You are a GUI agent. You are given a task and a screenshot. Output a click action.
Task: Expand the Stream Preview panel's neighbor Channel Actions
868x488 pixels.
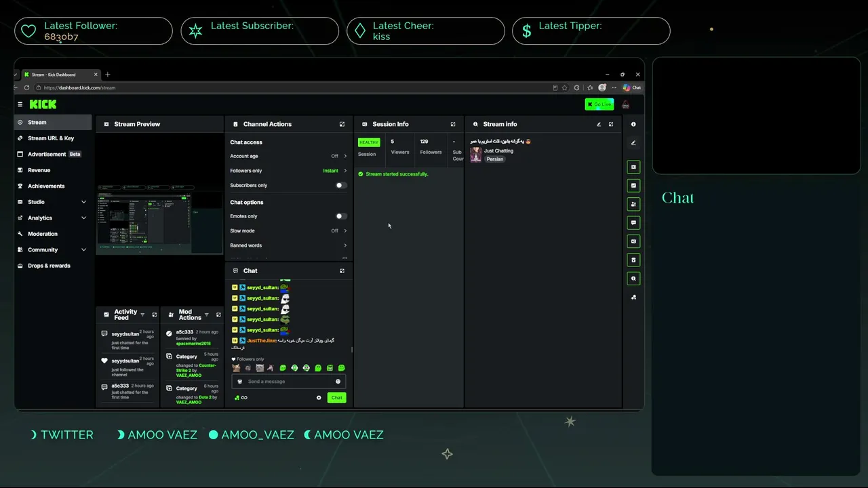point(342,124)
